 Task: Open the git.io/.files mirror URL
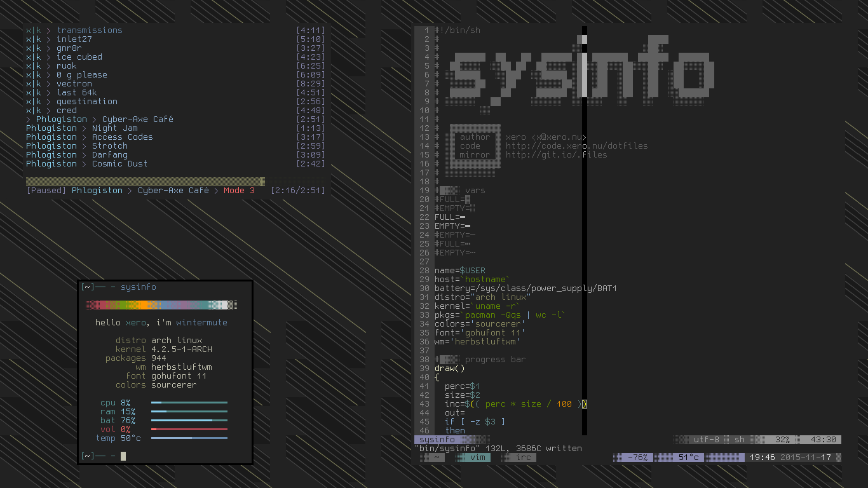tap(556, 155)
